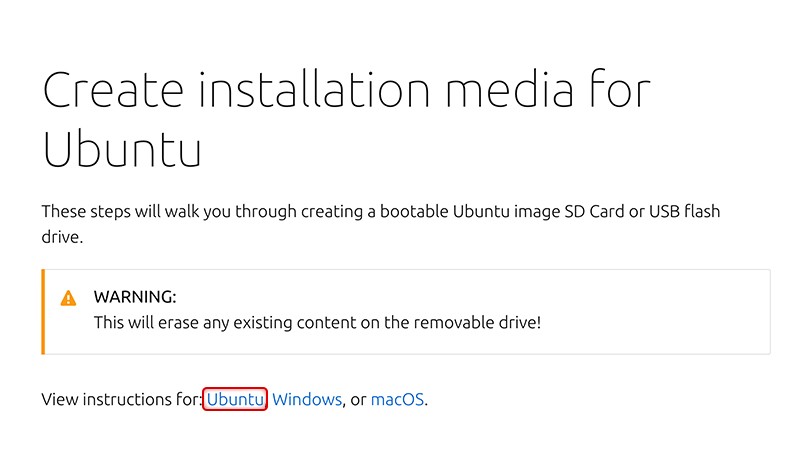Click the word "Create" in the heading
The height and width of the screenshot is (475, 800).
pyautogui.click(x=113, y=90)
